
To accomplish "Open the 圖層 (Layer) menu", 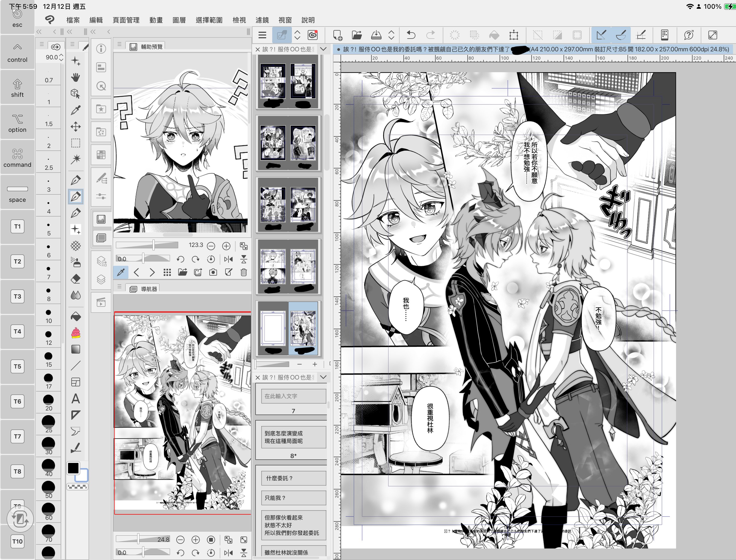I will [x=179, y=20].
